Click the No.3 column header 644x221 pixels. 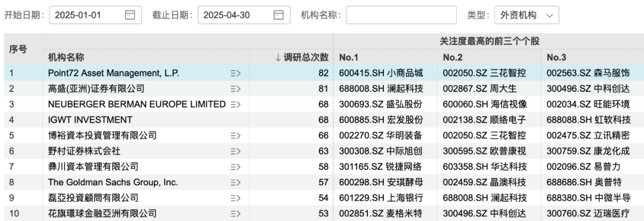556,57
